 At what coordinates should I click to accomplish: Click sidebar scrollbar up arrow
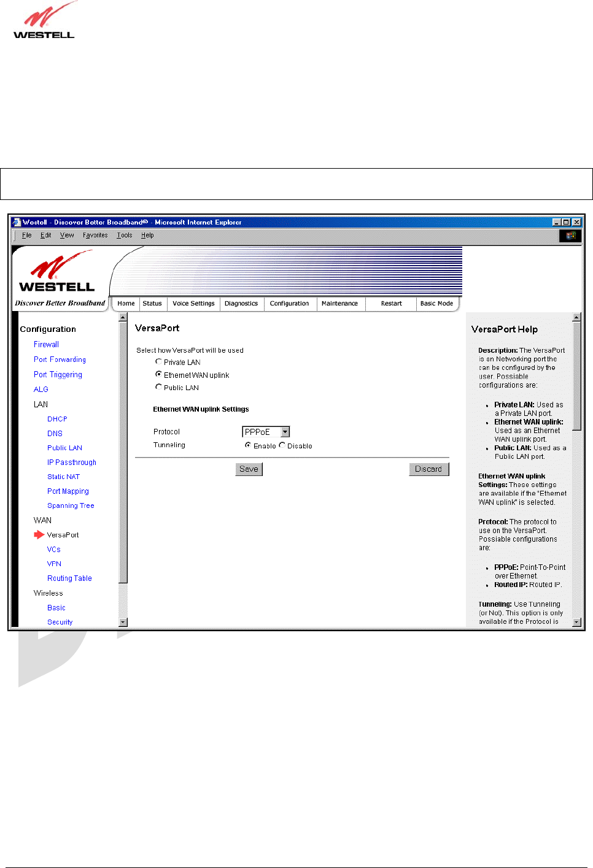coord(123,317)
